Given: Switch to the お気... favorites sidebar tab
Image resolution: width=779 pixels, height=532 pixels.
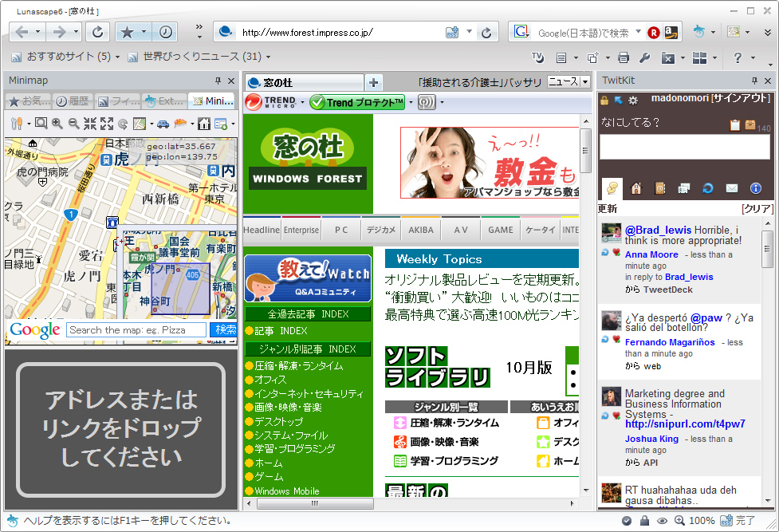Looking at the screenshot, I should pos(29,101).
